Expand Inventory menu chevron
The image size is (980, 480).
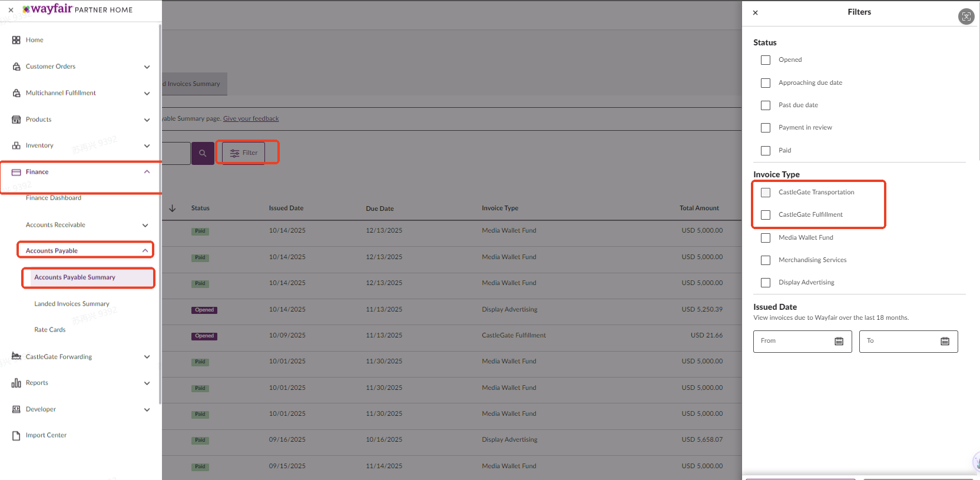pos(147,146)
